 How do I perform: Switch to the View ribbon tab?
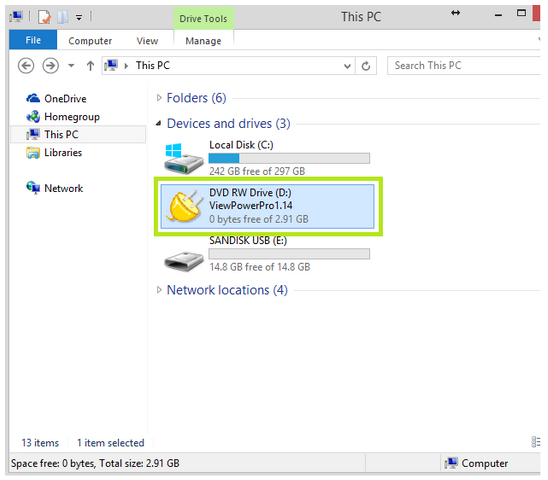pos(147,41)
